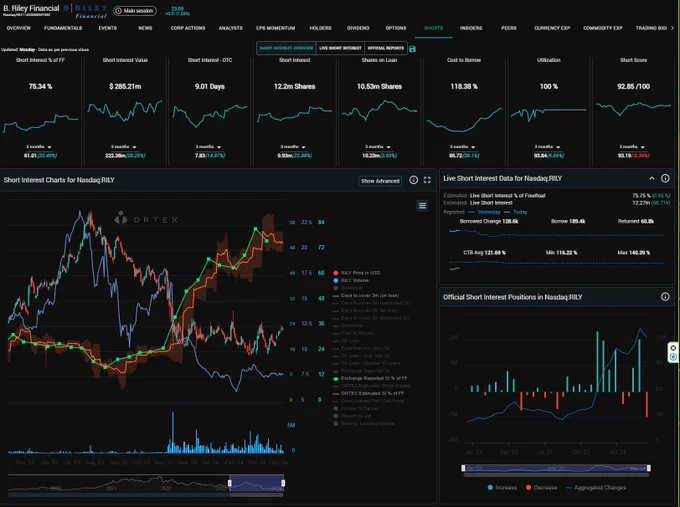The width and height of the screenshot is (680, 507).
Task: Open info for Live Short Interest Data
Action: [x=665, y=178]
